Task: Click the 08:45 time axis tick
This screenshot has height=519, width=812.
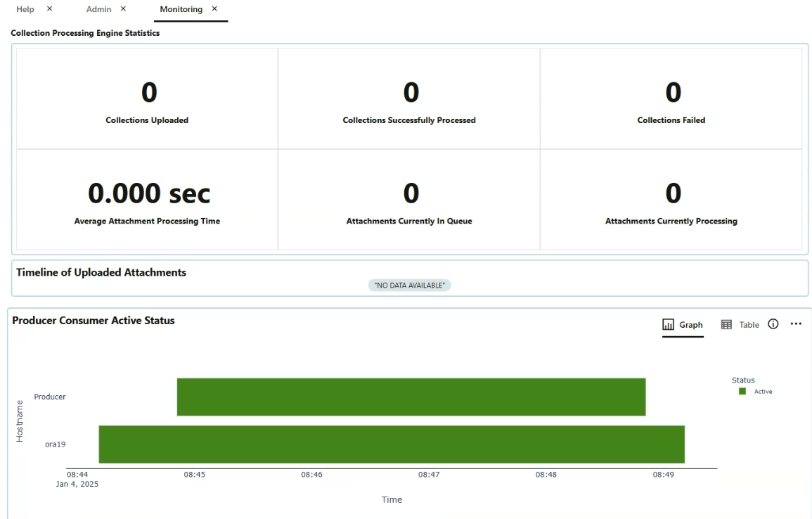Action: pos(194,475)
